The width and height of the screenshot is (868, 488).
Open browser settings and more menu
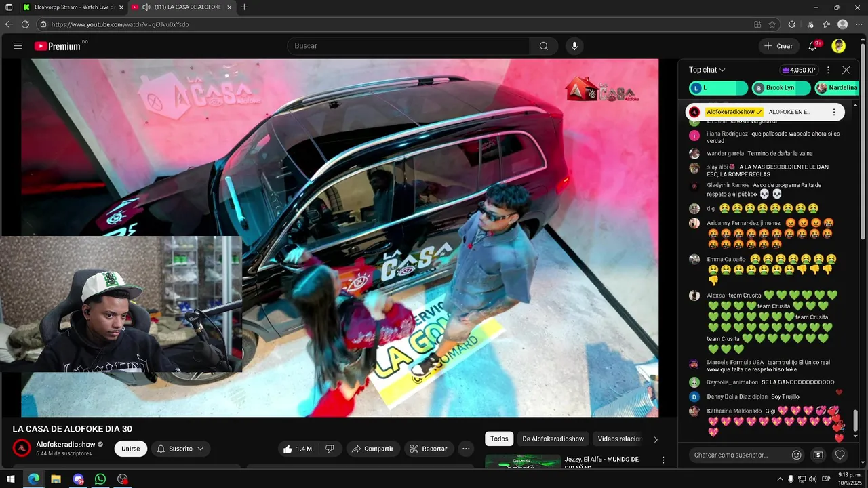click(859, 24)
